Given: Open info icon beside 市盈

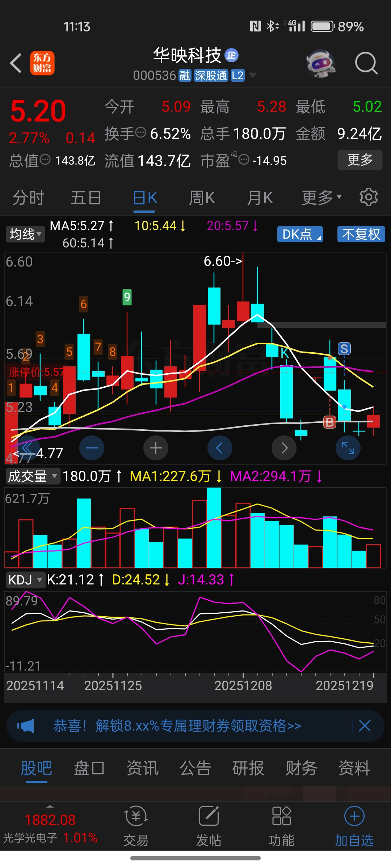Looking at the screenshot, I should click(x=244, y=159).
